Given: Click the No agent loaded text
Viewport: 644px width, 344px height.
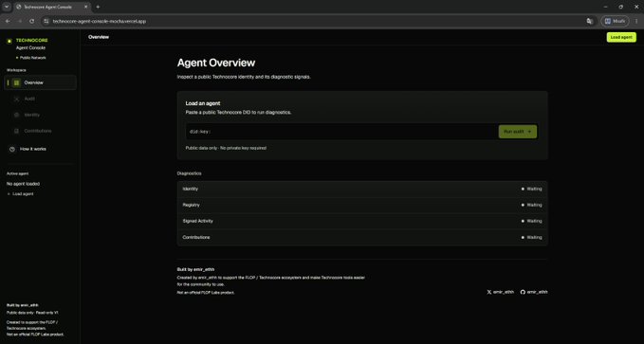Looking at the screenshot, I should (x=23, y=184).
